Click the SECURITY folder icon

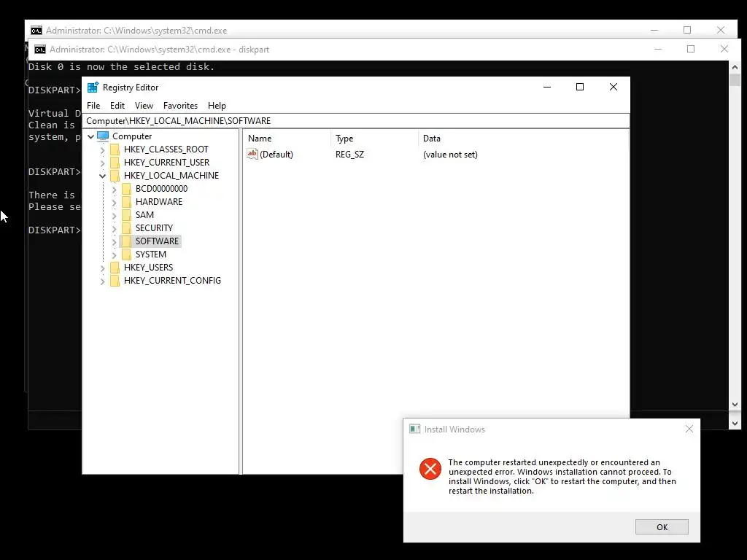click(126, 228)
